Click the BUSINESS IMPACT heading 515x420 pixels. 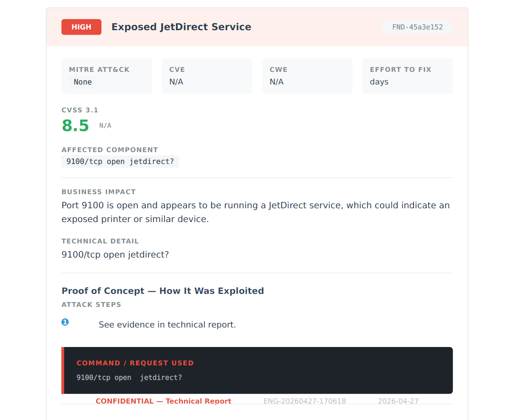tap(99, 192)
